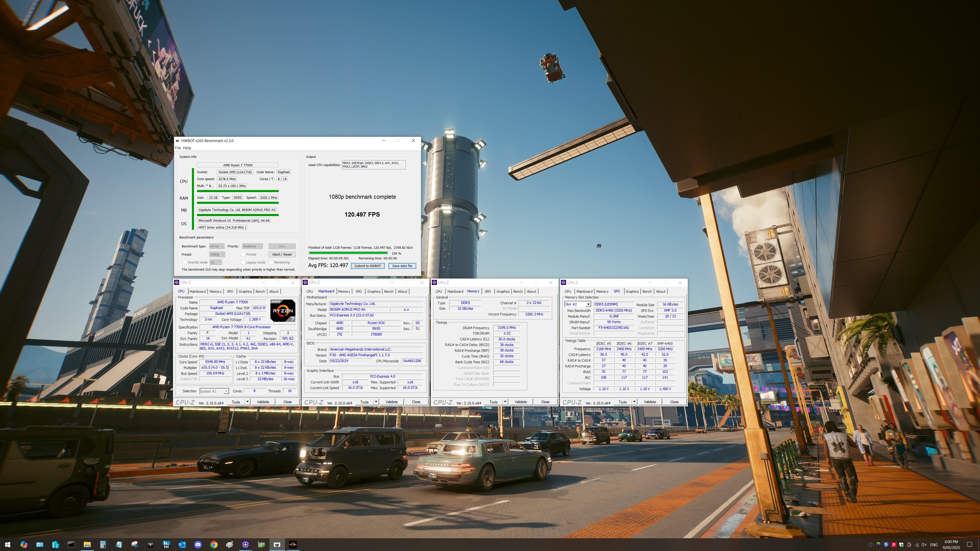Click the Core Speed 5549.85 MHz value
The width and height of the screenshot is (980, 551).
215,362
